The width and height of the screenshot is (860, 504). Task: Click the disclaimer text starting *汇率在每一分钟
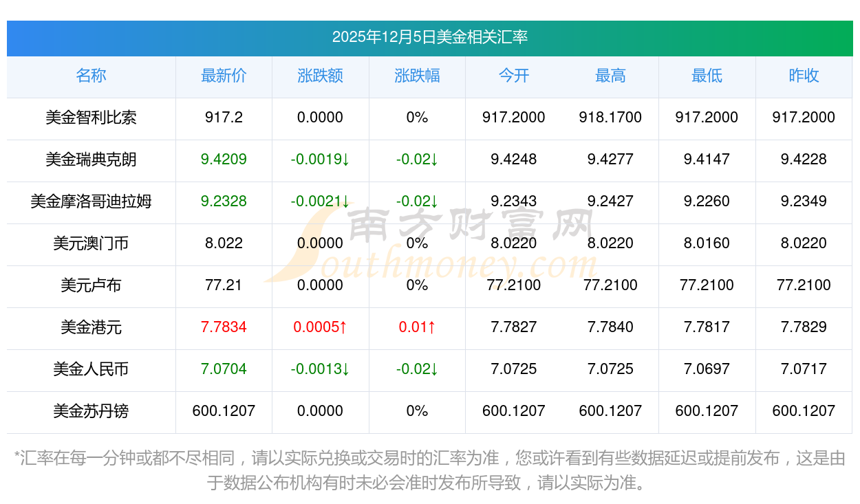[430, 470]
